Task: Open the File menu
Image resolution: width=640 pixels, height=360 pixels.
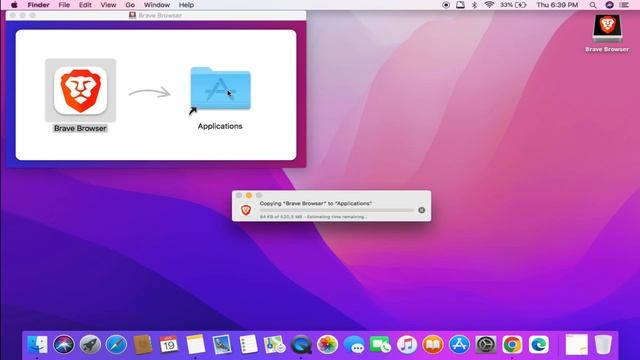Action: tap(64, 5)
